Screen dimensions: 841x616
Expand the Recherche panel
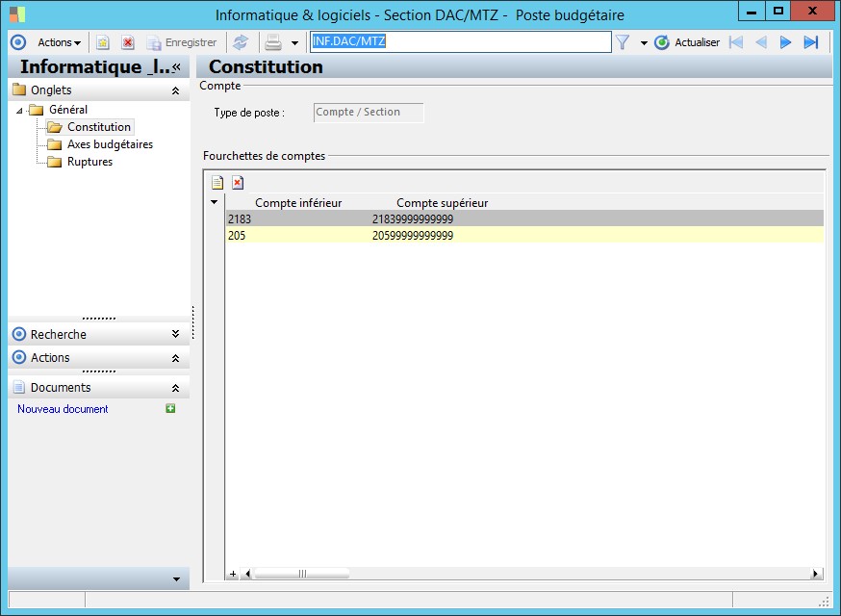click(x=175, y=334)
